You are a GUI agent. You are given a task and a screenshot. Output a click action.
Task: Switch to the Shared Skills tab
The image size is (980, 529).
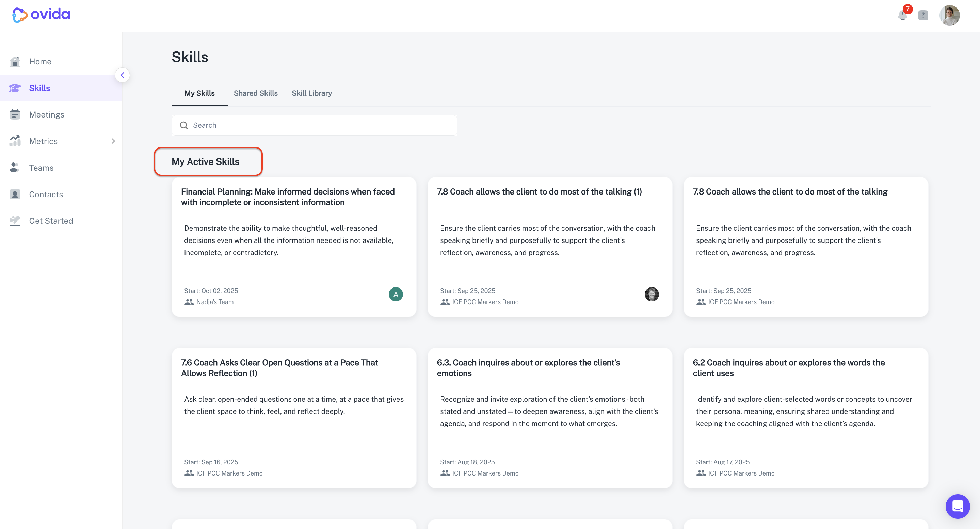coord(256,93)
